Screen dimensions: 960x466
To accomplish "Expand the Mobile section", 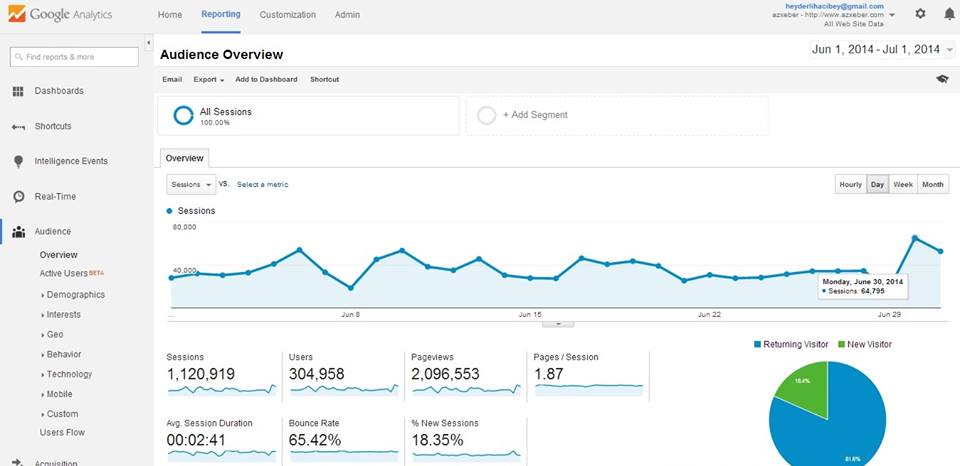I will pos(56,394).
